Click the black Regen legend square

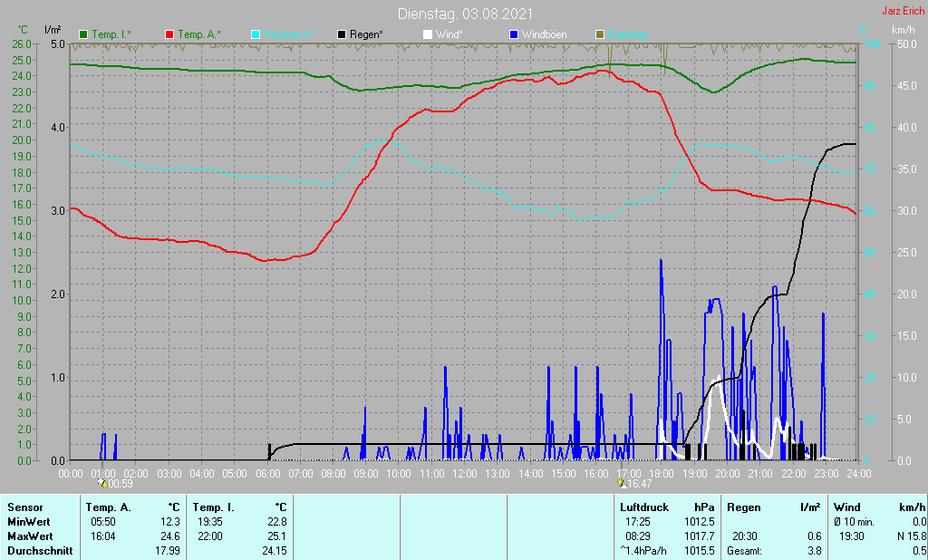click(x=342, y=34)
